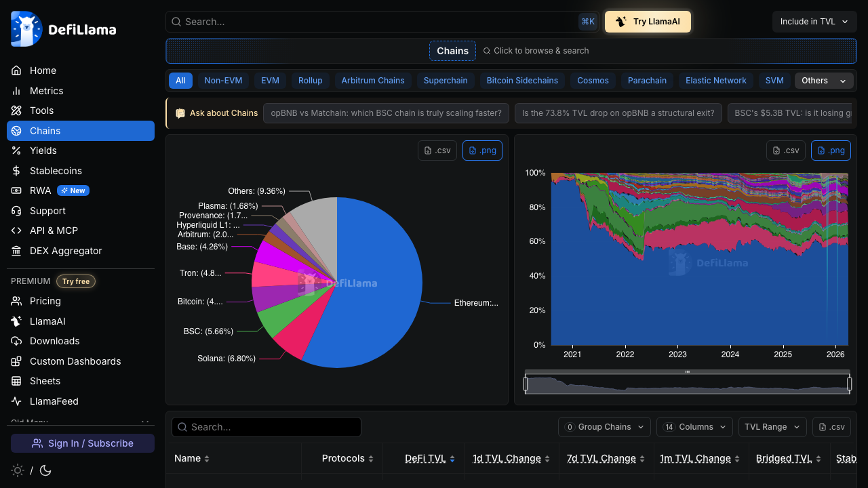Image resolution: width=868 pixels, height=488 pixels.
Task: Download area chart as .png
Action: click(x=831, y=150)
